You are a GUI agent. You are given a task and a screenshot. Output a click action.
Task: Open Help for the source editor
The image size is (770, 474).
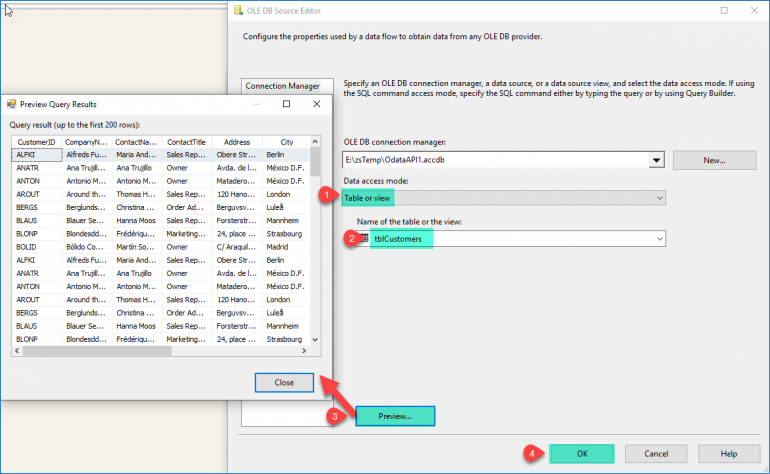[x=728, y=453]
